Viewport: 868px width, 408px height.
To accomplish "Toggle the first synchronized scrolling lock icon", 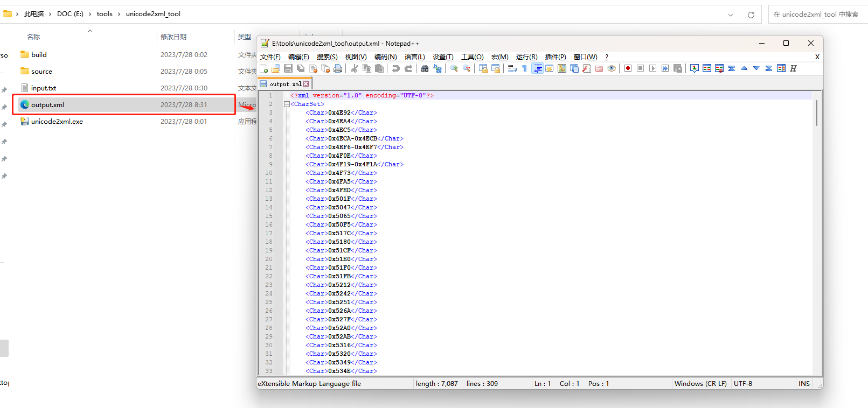I will tap(483, 68).
